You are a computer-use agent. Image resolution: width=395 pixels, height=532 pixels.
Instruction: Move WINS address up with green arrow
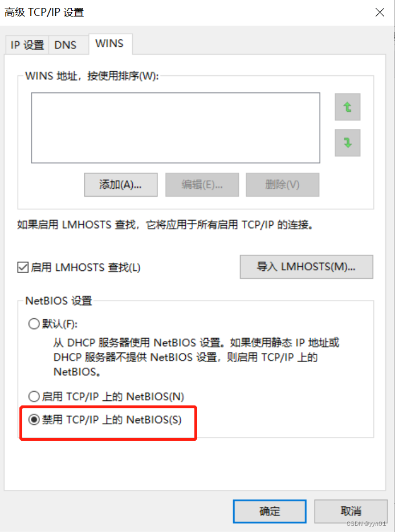point(348,107)
